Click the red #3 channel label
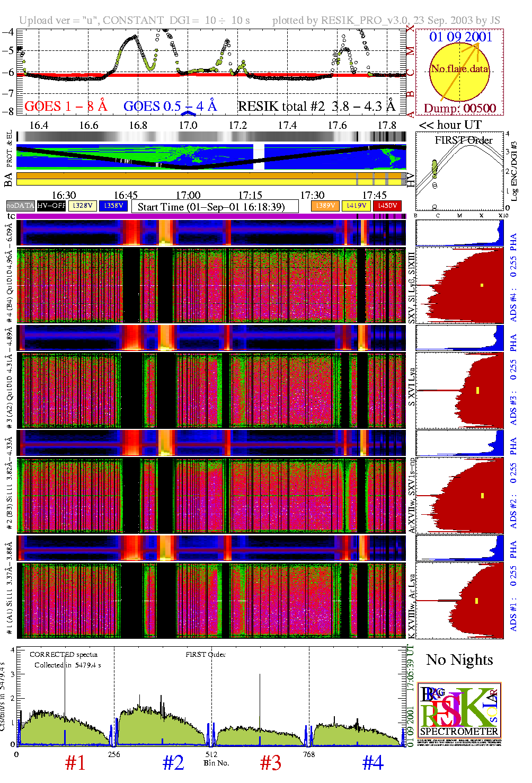The width and height of the screenshot is (532, 783). [271, 763]
